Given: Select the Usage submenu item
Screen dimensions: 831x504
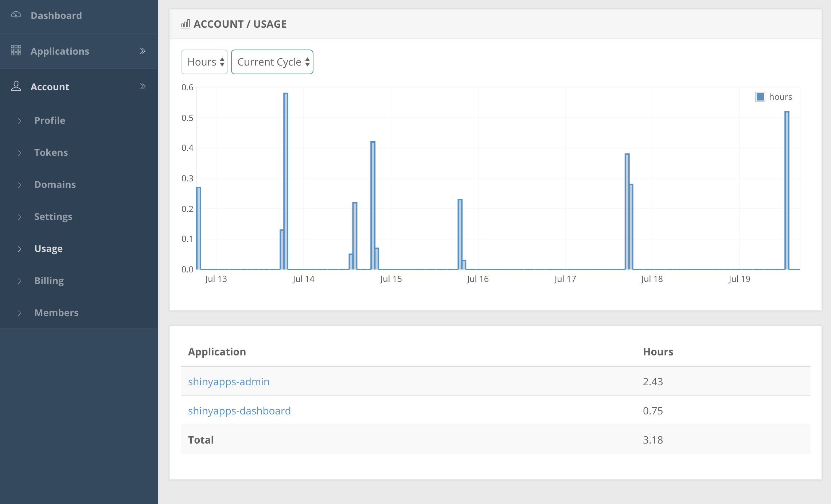Looking at the screenshot, I should [x=48, y=249].
